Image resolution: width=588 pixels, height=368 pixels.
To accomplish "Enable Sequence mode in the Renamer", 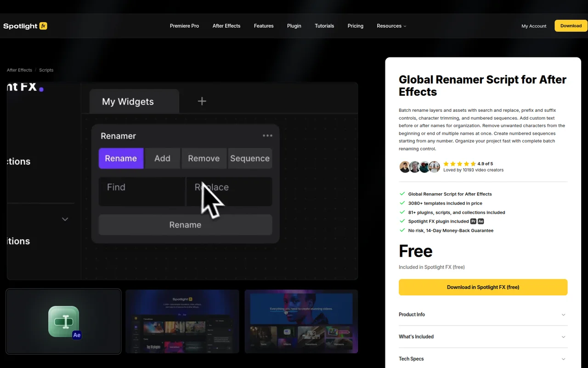I will click(250, 158).
